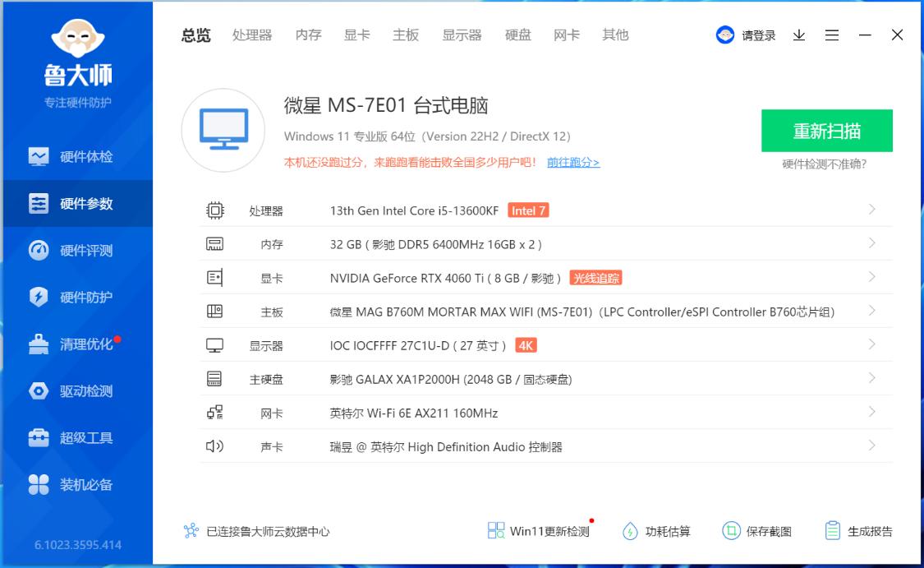Expand the NVIDIA 显卡 row
The image size is (924, 568).
[x=871, y=278]
